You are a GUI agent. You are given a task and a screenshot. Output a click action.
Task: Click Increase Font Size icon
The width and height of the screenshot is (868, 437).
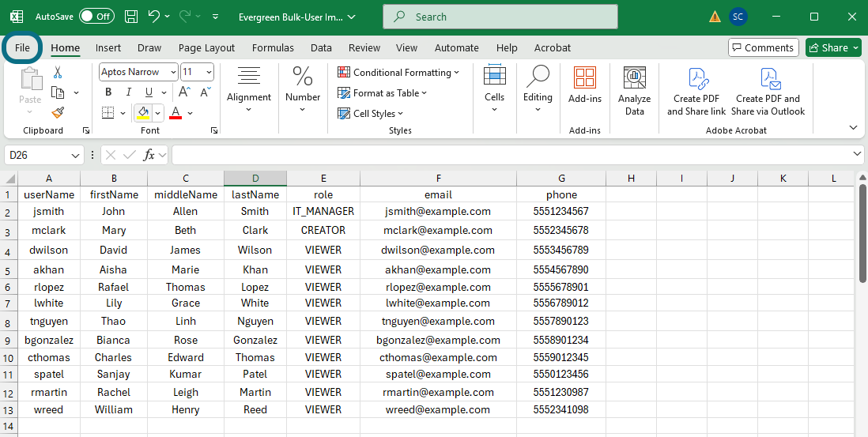click(185, 92)
